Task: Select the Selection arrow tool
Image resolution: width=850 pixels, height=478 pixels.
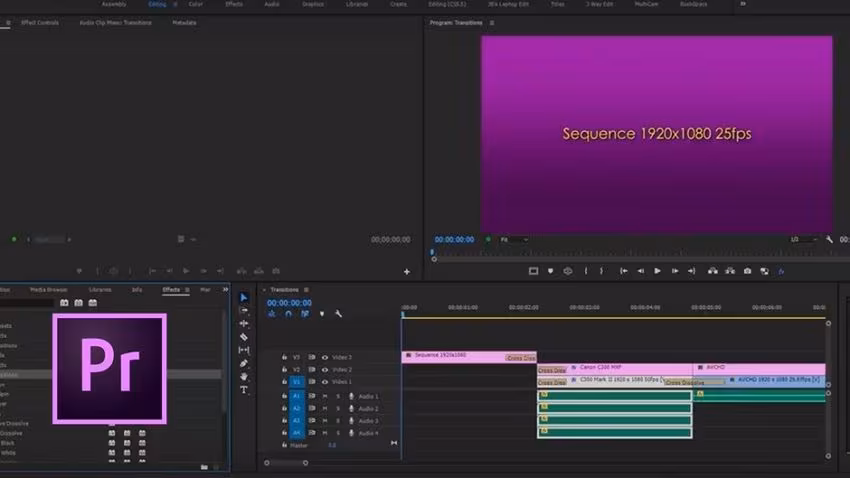Action: pos(243,298)
